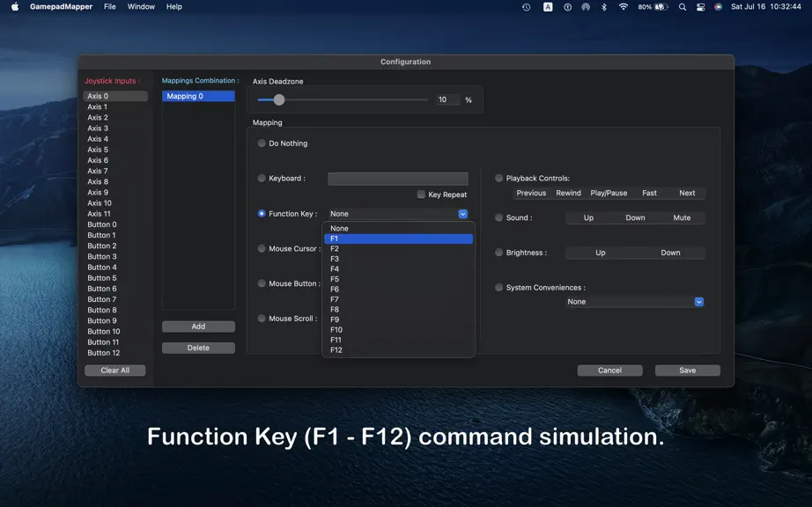The height and width of the screenshot is (507, 812).
Task: Show battery status in menu bar
Action: (653, 7)
